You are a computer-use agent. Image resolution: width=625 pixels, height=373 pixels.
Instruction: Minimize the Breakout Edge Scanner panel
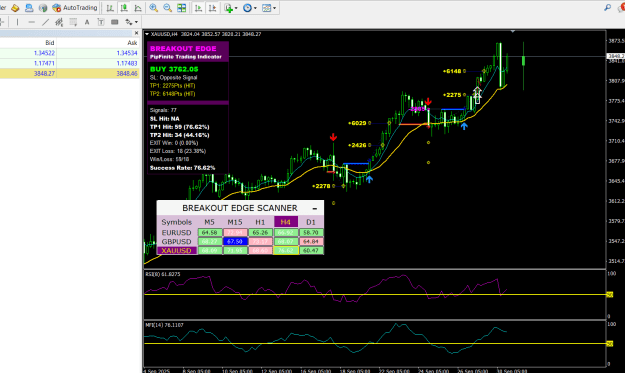click(314, 208)
